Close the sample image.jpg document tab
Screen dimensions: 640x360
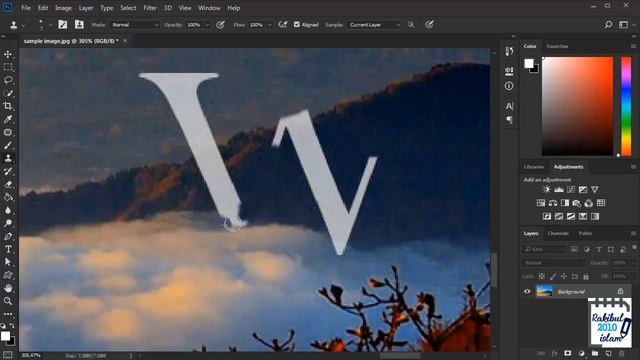(x=125, y=40)
